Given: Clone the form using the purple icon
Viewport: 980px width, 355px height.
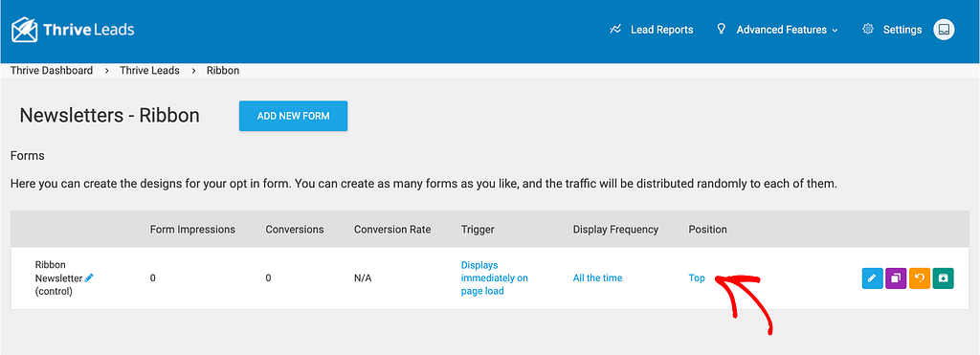Looking at the screenshot, I should tap(896, 278).
